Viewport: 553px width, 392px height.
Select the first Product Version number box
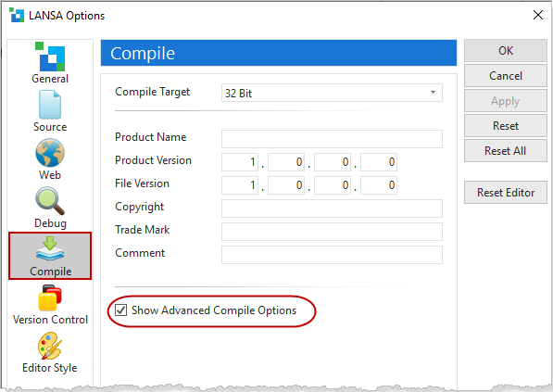[x=240, y=162]
